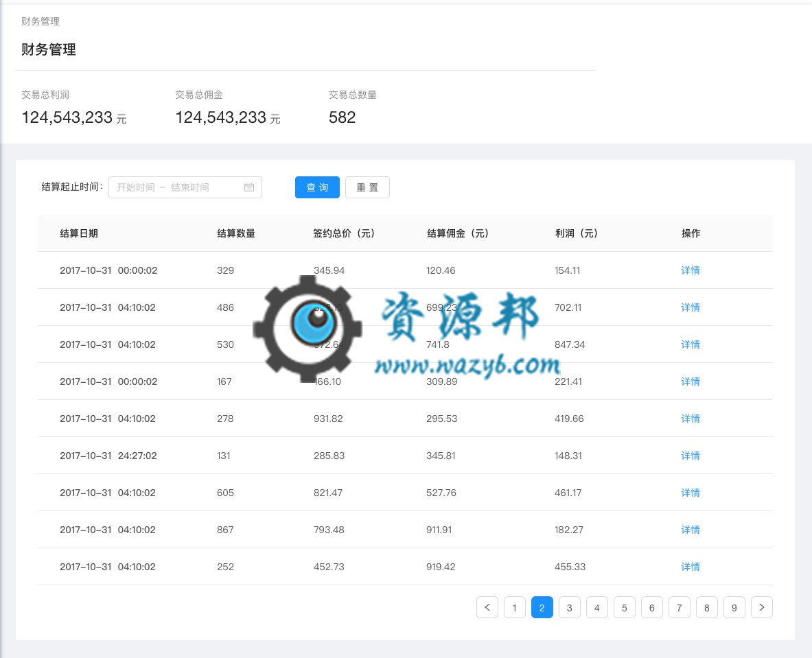Image resolution: width=812 pixels, height=658 pixels.
Task: Select commission cell 527.76
Action: (441, 493)
